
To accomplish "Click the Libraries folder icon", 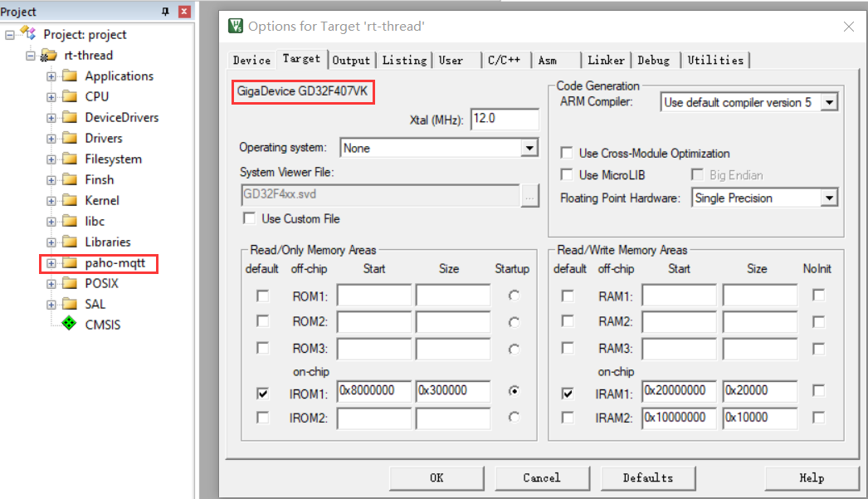I will tap(70, 242).
